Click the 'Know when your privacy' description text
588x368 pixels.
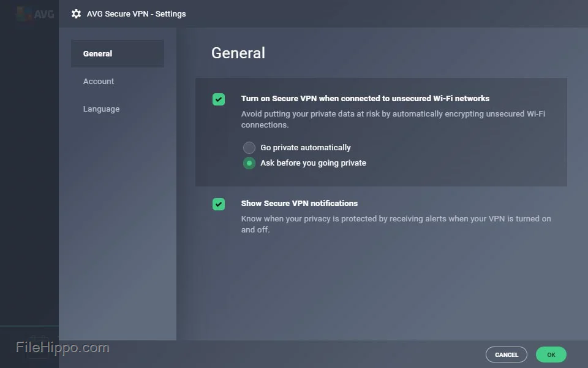[396, 224]
